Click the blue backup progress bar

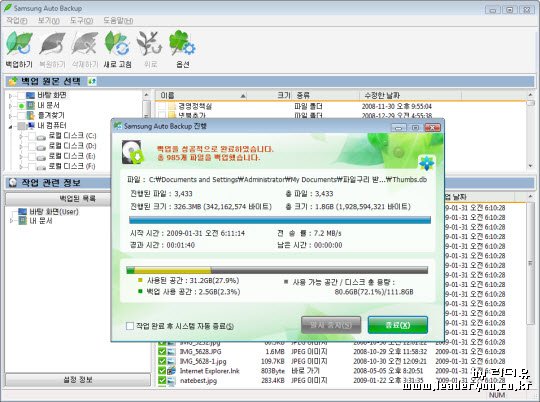pyautogui.click(x=280, y=220)
